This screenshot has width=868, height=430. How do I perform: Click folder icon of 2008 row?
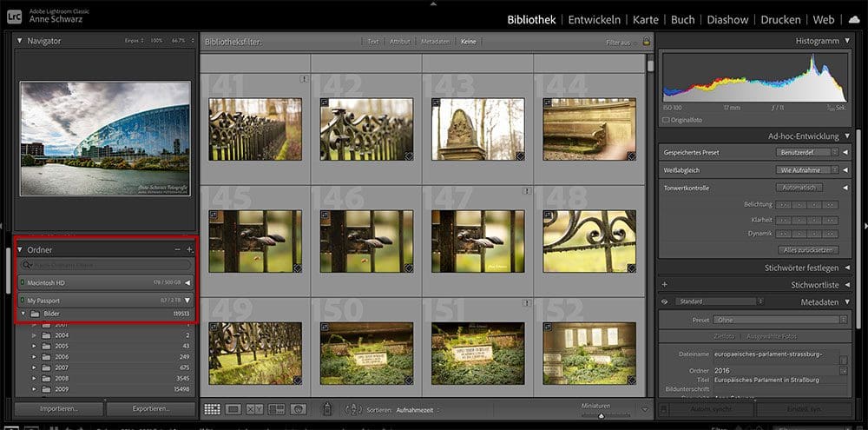[x=47, y=379]
